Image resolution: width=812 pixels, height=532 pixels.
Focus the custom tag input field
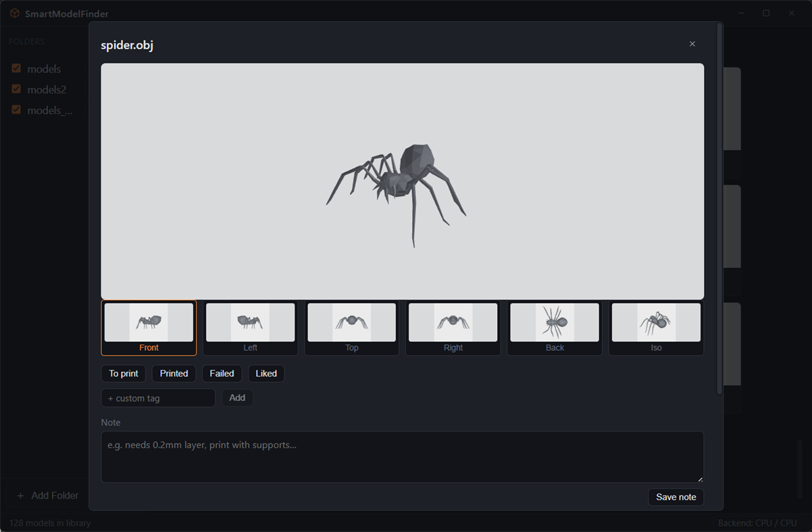[x=158, y=398]
